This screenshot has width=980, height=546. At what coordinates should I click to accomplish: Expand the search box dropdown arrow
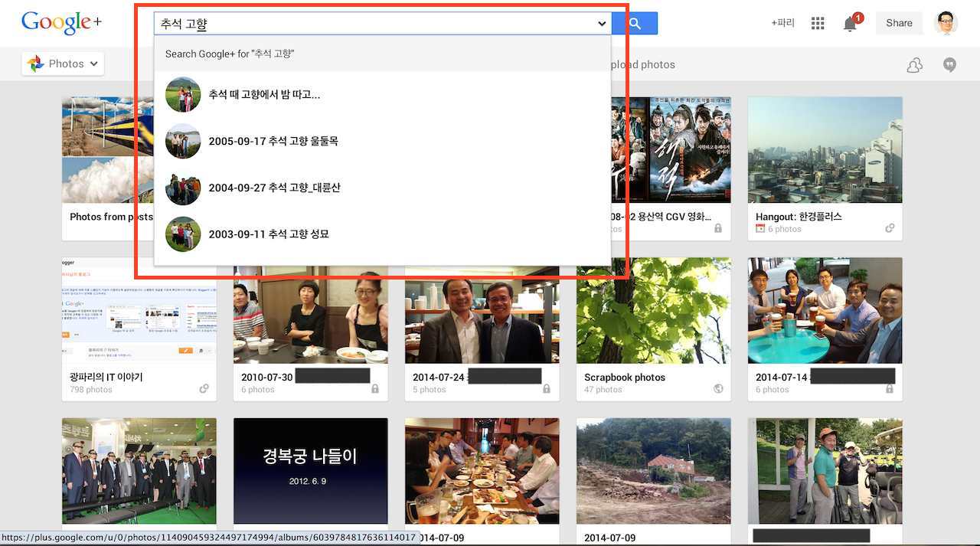(x=602, y=24)
